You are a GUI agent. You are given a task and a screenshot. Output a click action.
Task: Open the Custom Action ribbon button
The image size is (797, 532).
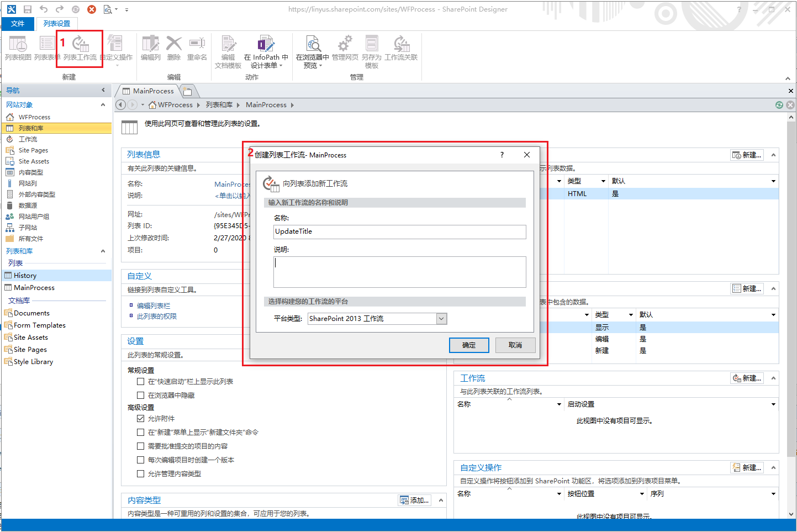(x=116, y=51)
